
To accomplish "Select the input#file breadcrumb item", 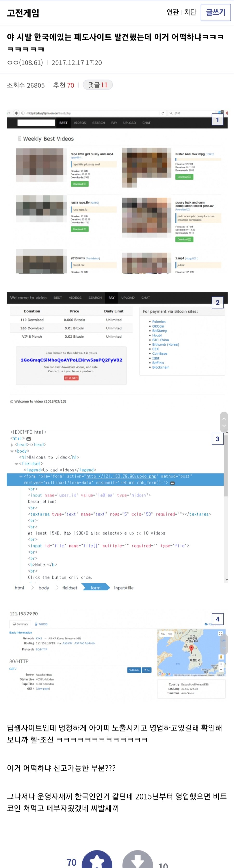I will pos(123,588).
